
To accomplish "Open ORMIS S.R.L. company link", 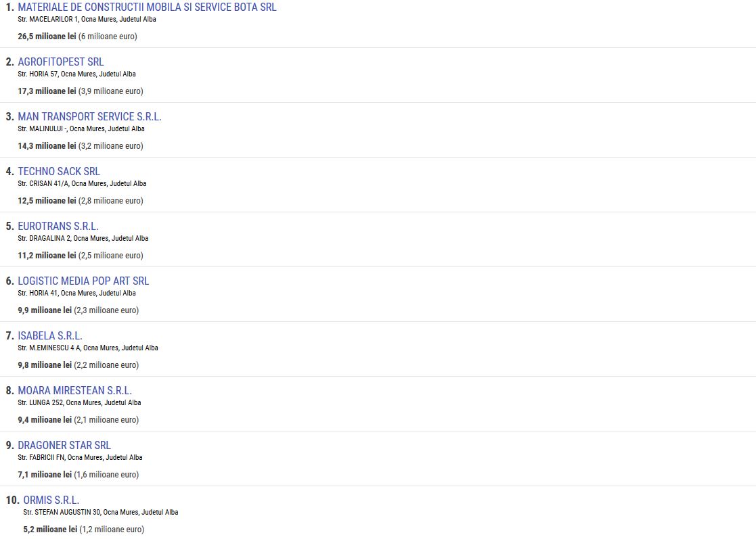I will 51,500.
